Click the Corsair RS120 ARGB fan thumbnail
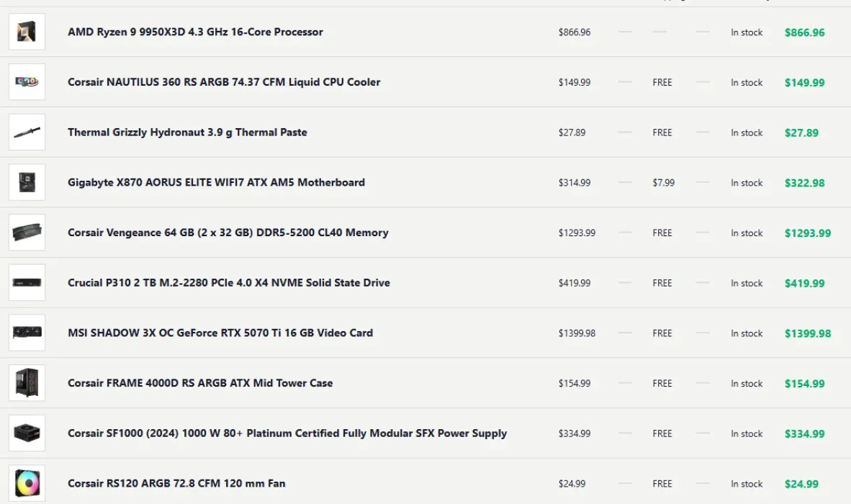 [27, 483]
